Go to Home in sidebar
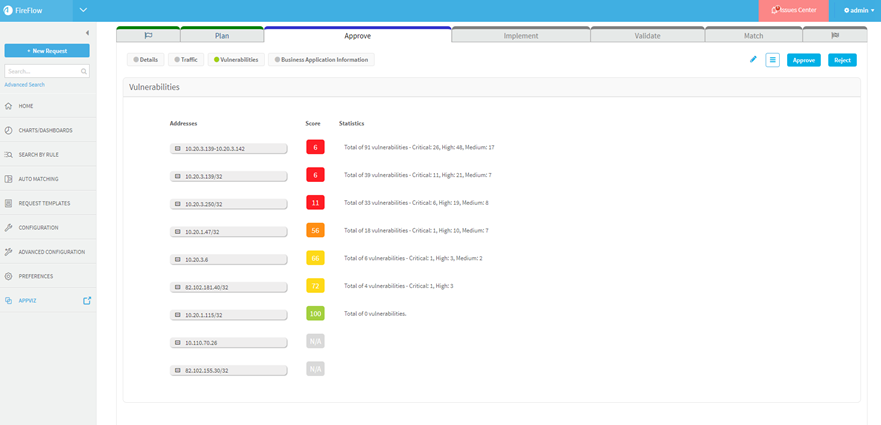Screen dimensions: 881x425 26,106
